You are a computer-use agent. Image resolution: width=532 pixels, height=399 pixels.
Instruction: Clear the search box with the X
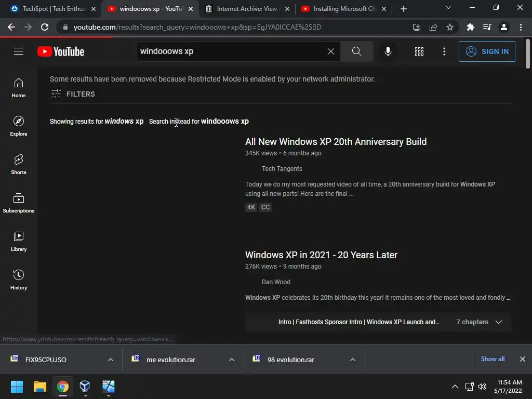(331, 51)
